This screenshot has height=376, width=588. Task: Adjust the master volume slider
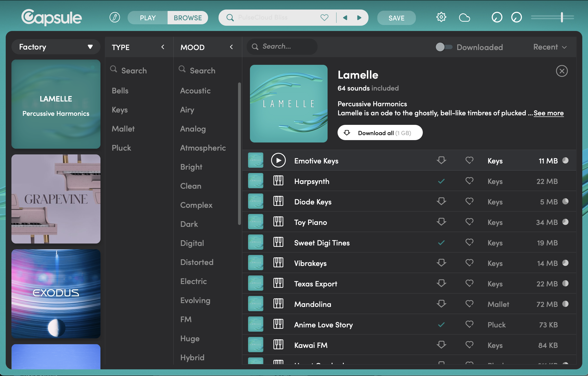coord(562,18)
